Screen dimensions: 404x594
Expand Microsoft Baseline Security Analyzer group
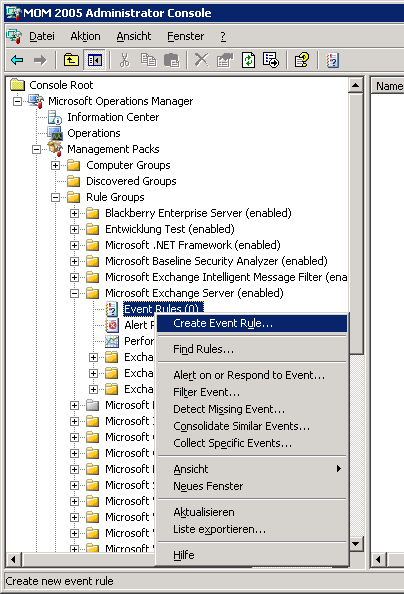pos(74,261)
